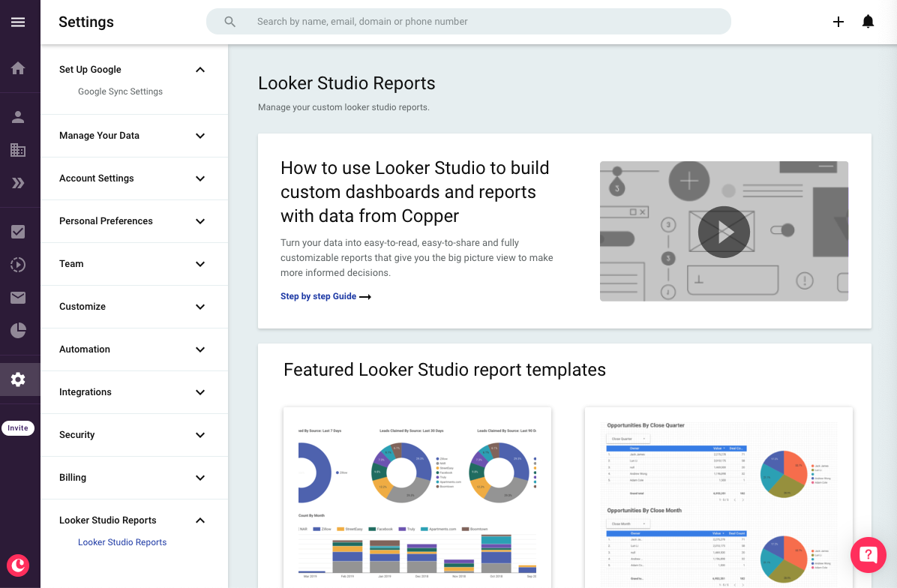Image resolution: width=897 pixels, height=588 pixels.
Task: Play the Looker Studio tutorial video
Action: click(724, 232)
